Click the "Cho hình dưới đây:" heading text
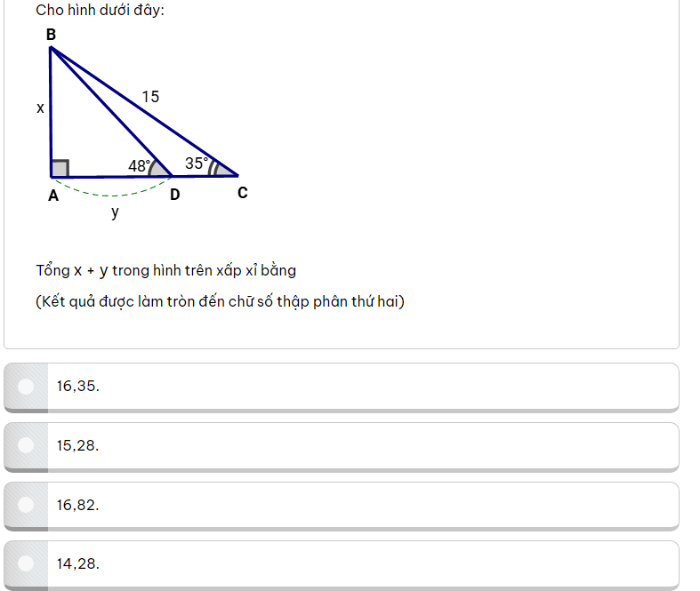Viewport: 700px width, 591px height. click(100, 11)
